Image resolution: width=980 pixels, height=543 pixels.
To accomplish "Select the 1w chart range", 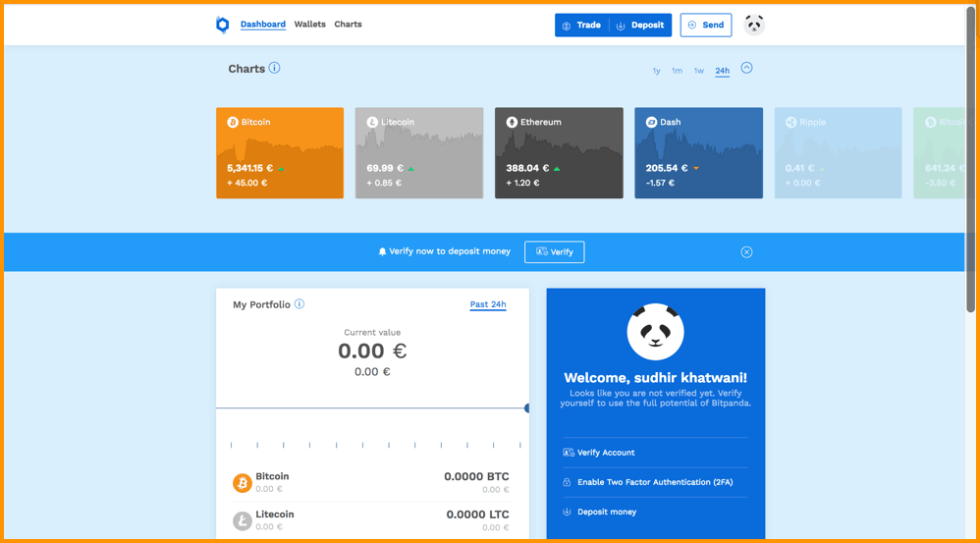I will coord(699,72).
